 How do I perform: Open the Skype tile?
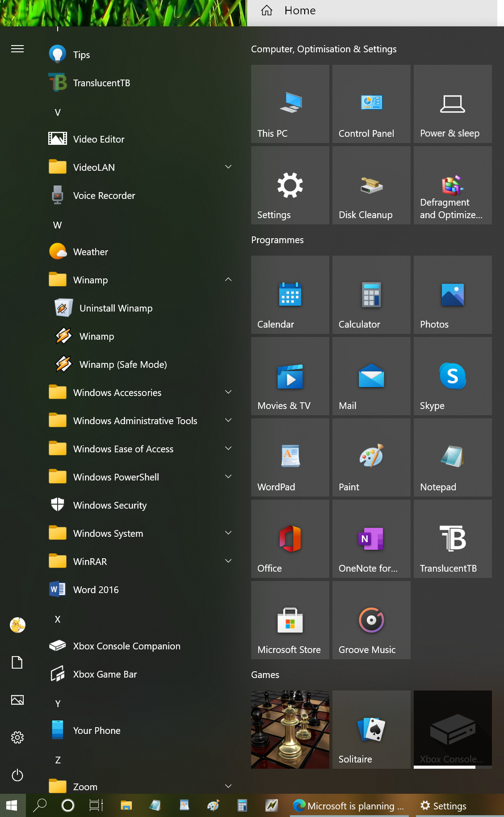click(453, 376)
